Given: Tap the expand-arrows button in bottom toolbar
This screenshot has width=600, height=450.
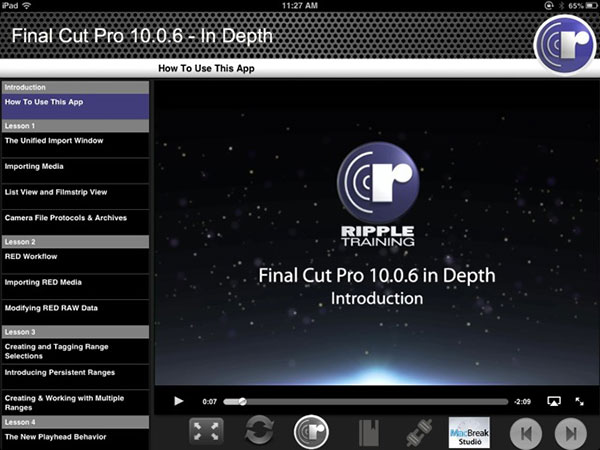Looking at the screenshot, I should click(206, 432).
